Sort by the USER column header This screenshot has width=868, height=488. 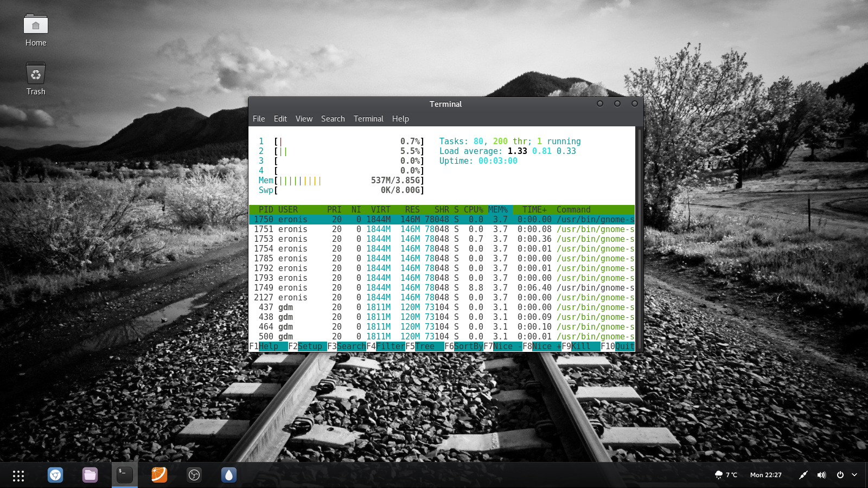288,210
